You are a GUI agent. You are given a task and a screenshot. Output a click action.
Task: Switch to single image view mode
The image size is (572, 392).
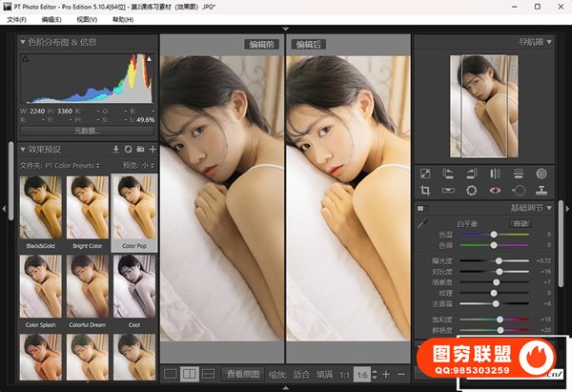click(x=170, y=374)
